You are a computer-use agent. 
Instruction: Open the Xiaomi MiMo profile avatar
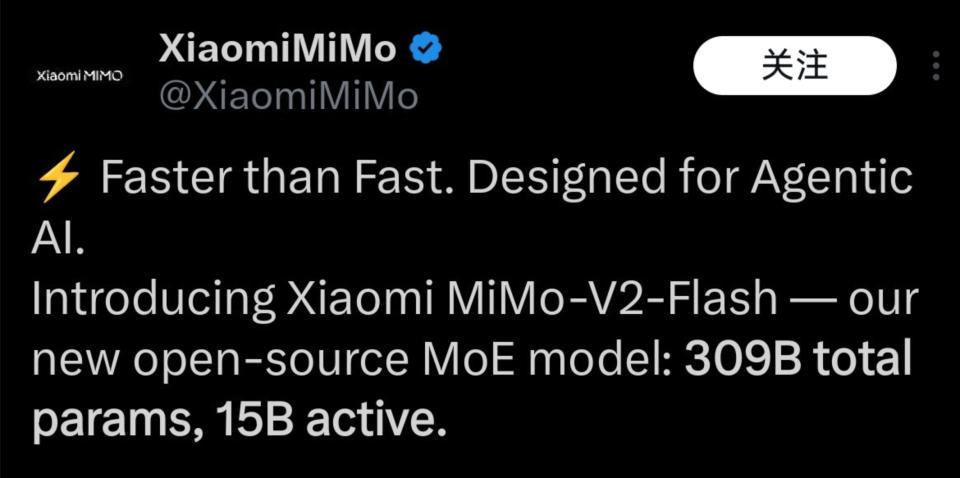[x=79, y=76]
